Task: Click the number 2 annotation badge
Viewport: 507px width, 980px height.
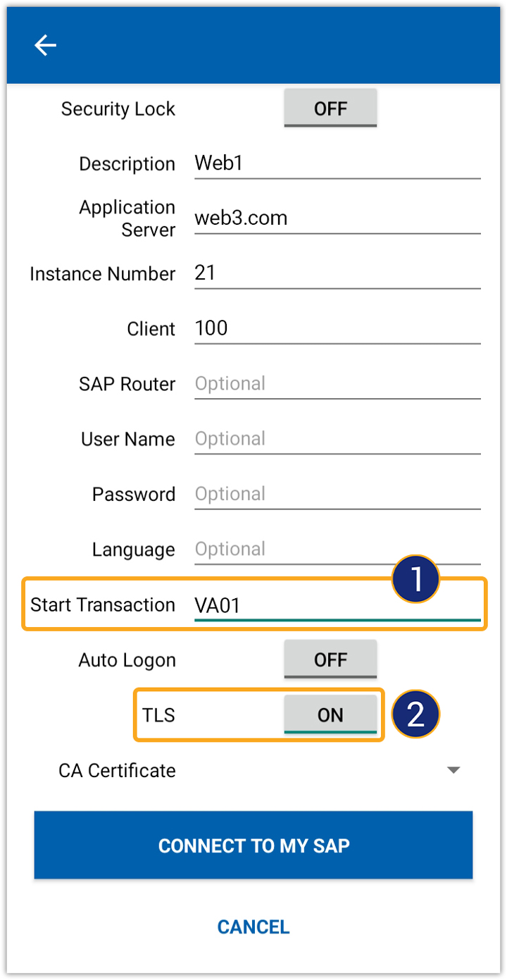Action: tap(415, 714)
